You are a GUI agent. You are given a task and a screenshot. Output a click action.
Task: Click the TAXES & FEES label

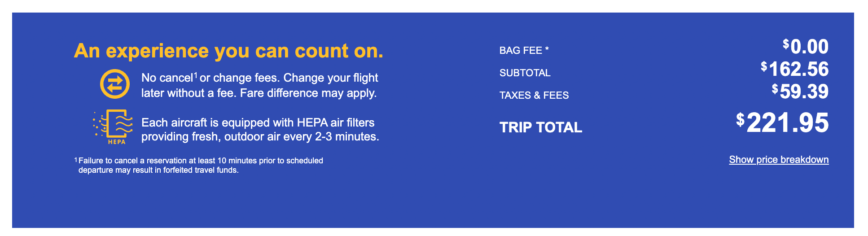[534, 95]
